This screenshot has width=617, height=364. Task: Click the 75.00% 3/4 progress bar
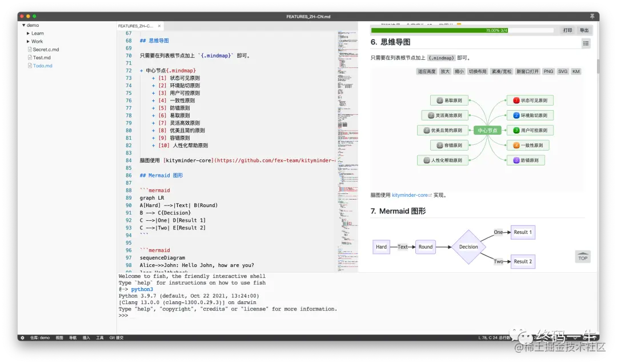(462, 30)
